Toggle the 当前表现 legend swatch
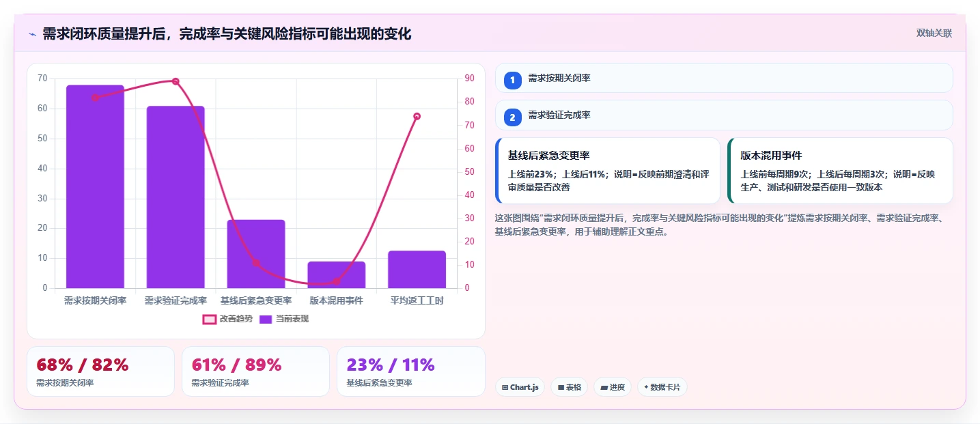980x424 pixels. point(266,319)
